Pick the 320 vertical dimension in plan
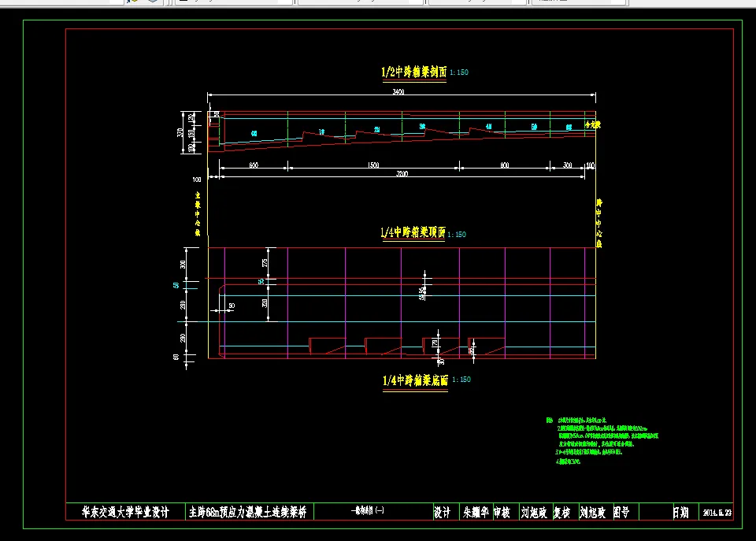 coord(265,303)
